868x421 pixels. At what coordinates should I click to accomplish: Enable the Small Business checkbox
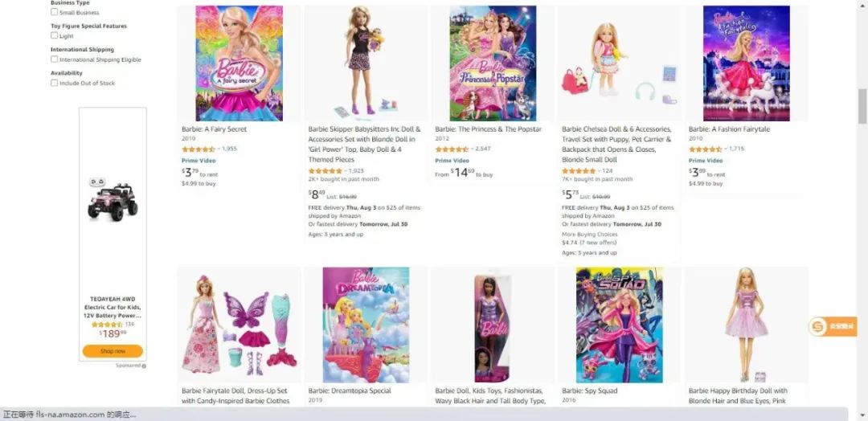pyautogui.click(x=55, y=11)
